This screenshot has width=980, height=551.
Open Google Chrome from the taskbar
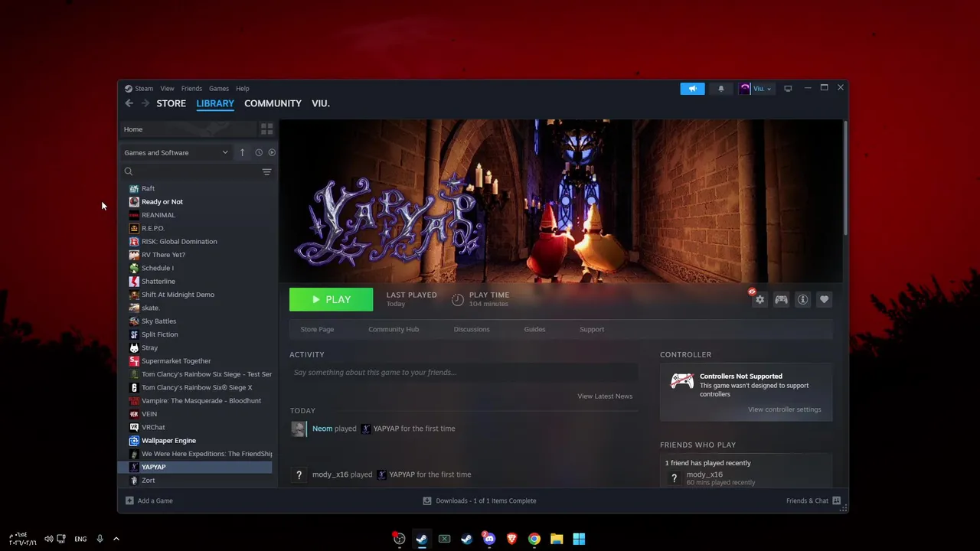point(534,539)
